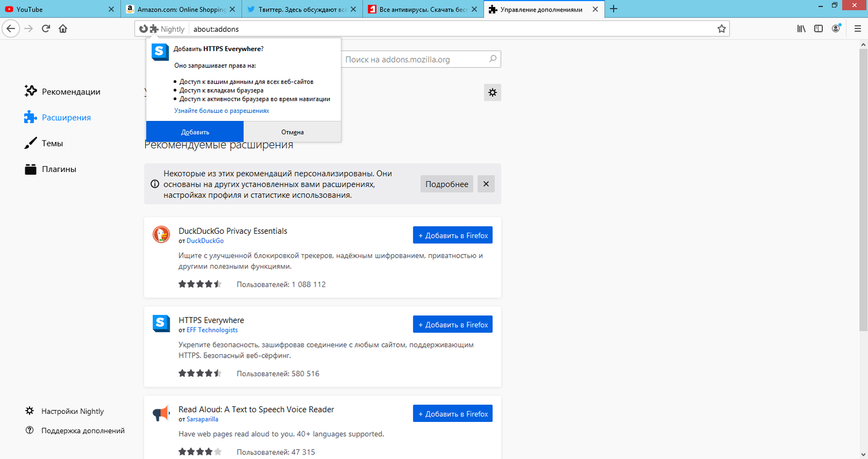Click the DuckDuckGo star rating
Viewport: 868px width, 459px height.
click(x=200, y=284)
